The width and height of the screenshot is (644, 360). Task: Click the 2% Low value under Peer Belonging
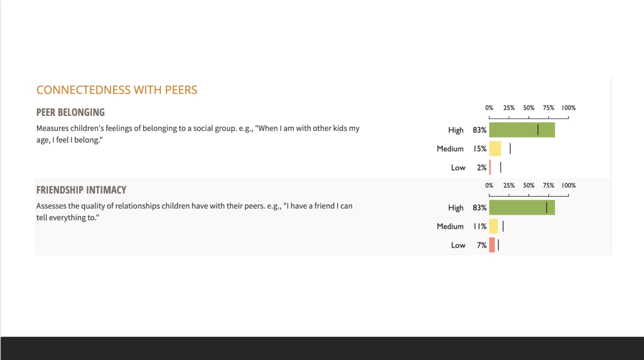tap(482, 168)
